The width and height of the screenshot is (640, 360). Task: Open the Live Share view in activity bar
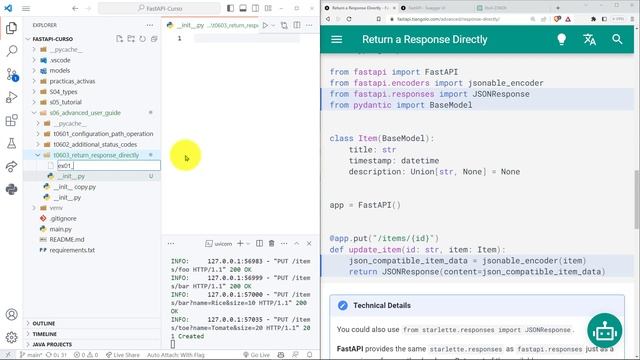11,167
